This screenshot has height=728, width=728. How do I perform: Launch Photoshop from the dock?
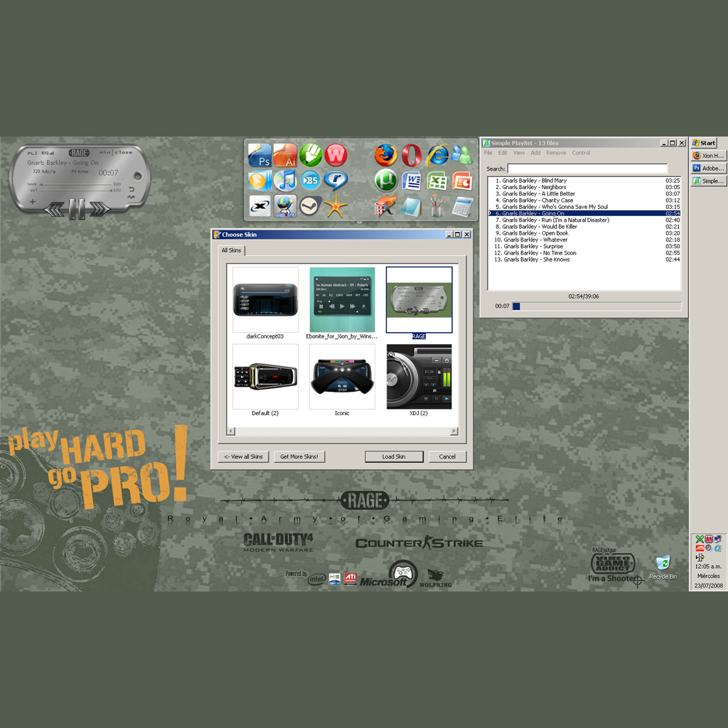pos(260,155)
